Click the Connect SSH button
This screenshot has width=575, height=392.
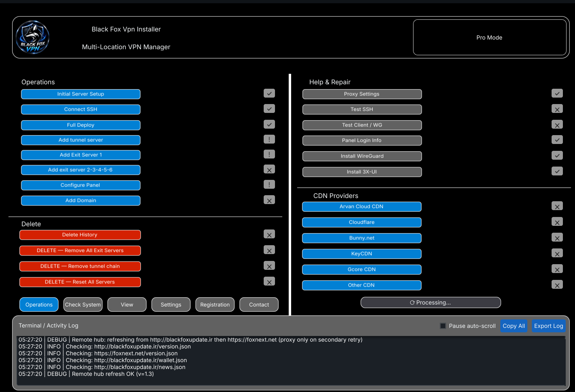click(x=81, y=109)
